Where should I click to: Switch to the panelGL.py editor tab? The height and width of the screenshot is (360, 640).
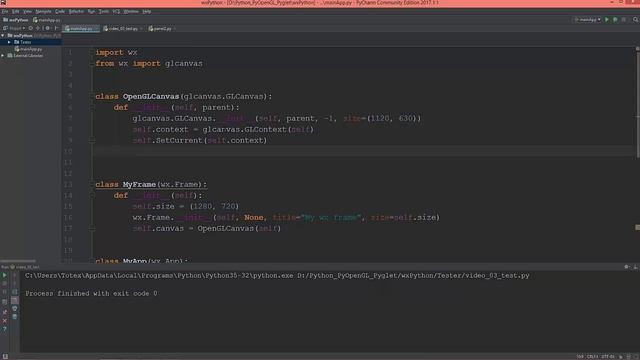click(x=162, y=29)
